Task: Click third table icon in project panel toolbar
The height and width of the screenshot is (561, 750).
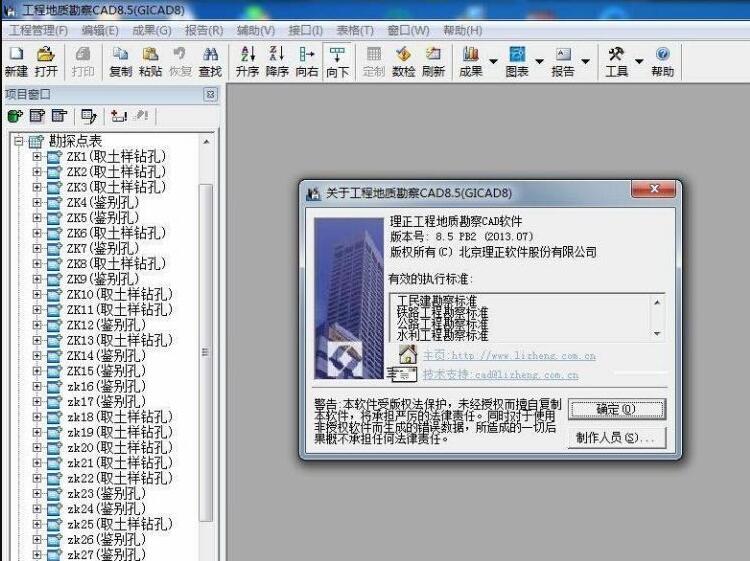Action: click(x=59, y=116)
